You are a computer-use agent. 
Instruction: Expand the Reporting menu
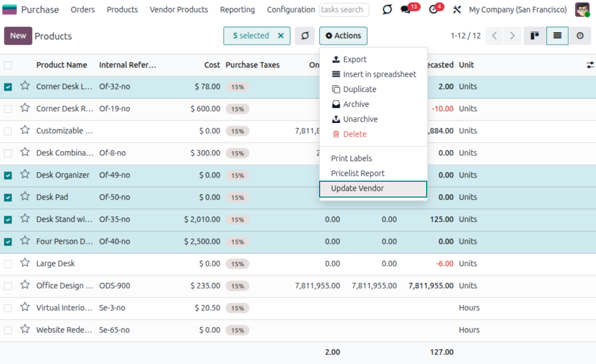tap(237, 9)
